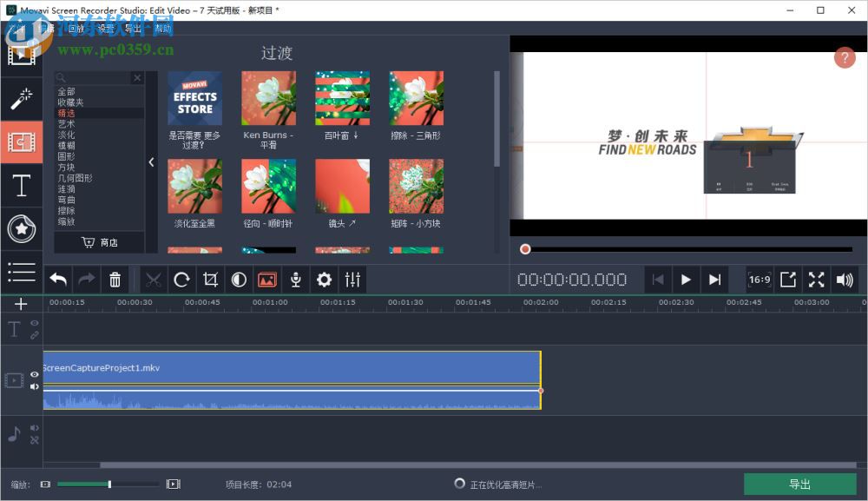Open the stickers panel with the star icon
This screenshot has height=501, width=868.
coord(22,229)
